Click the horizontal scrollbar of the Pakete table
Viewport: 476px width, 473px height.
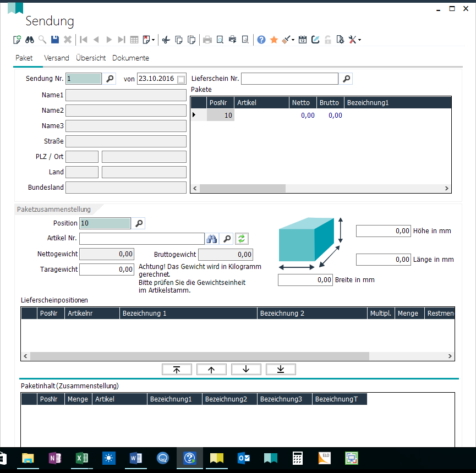coord(243,189)
